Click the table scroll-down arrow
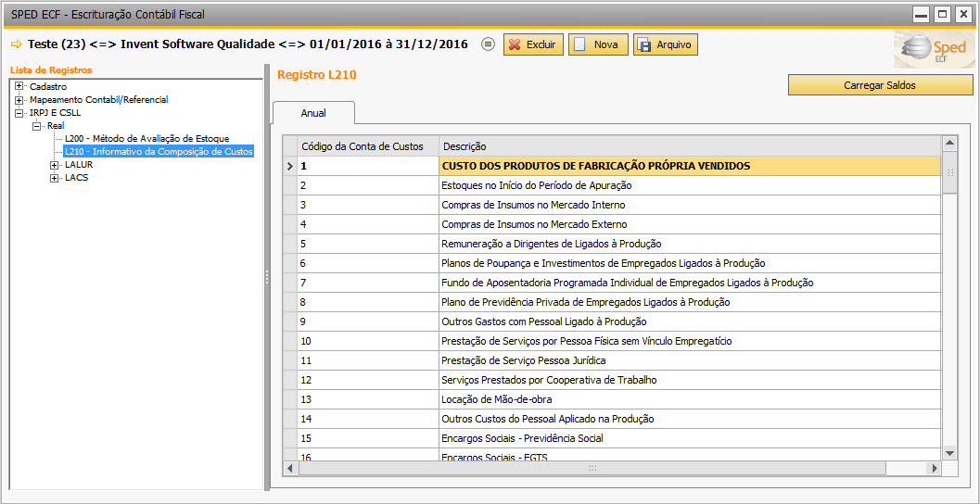This screenshot has width=980, height=504. (949, 453)
